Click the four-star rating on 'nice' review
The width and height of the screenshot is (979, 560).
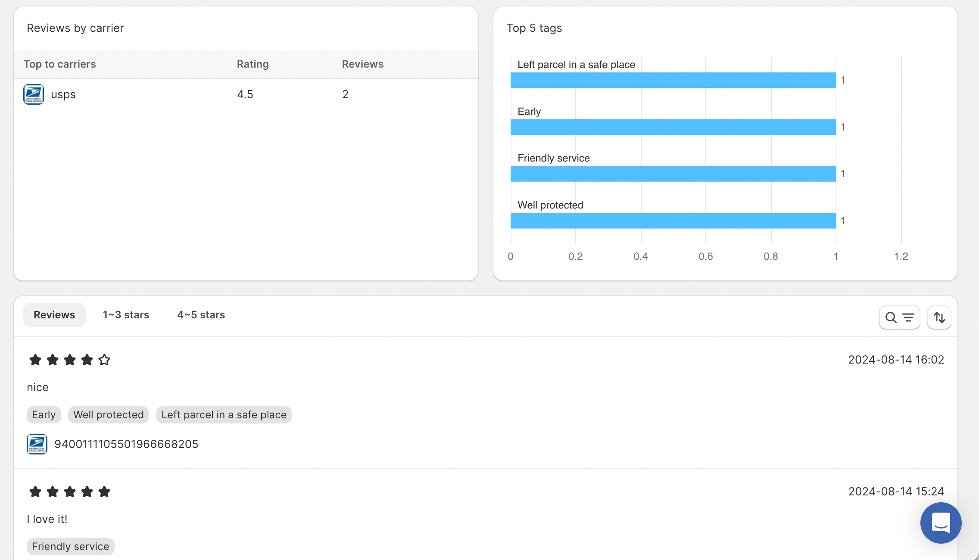[x=70, y=360]
